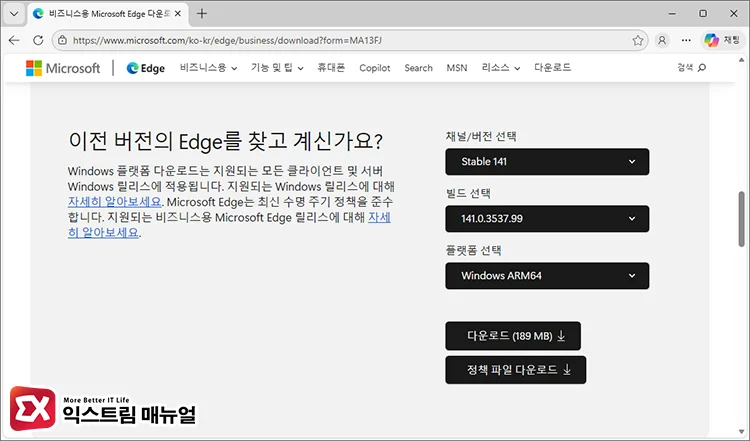The height and width of the screenshot is (441, 750).
Task: Open the 다운로드 nav item
Action: tap(552, 68)
